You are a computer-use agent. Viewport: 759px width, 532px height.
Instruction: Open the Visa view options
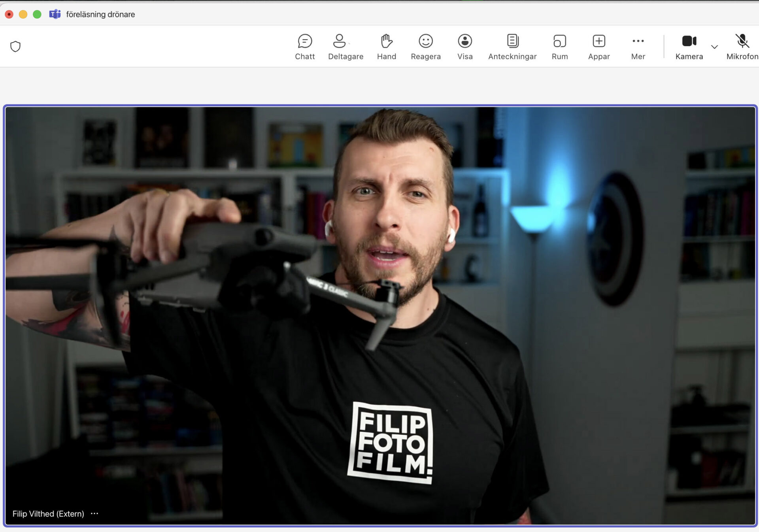click(464, 47)
